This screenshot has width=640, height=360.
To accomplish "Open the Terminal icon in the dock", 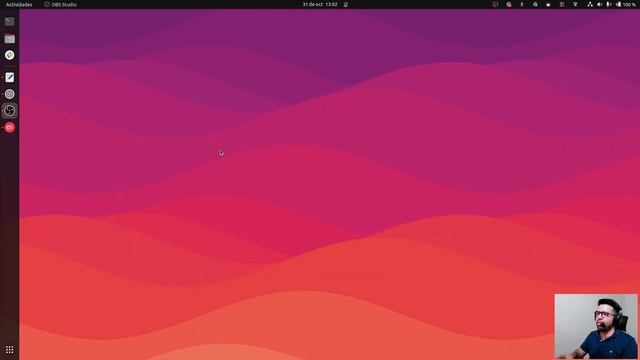I will point(9,22).
